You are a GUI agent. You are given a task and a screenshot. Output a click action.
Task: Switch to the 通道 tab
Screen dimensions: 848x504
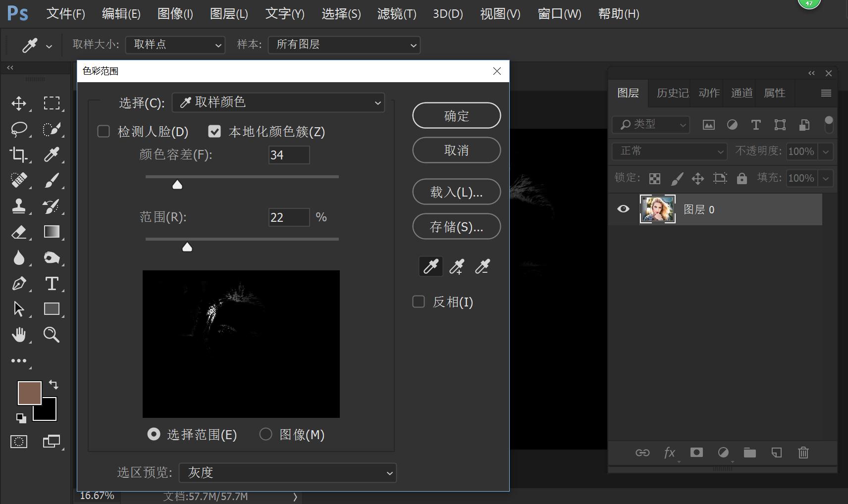pyautogui.click(x=741, y=93)
